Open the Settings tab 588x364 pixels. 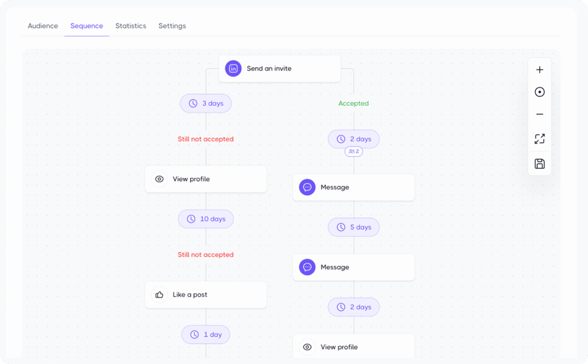172,26
